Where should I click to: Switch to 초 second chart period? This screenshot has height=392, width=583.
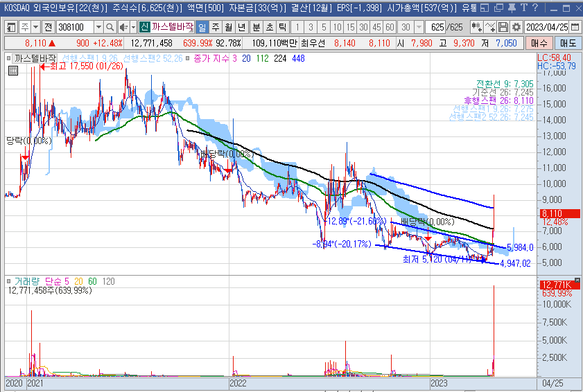click(270, 27)
